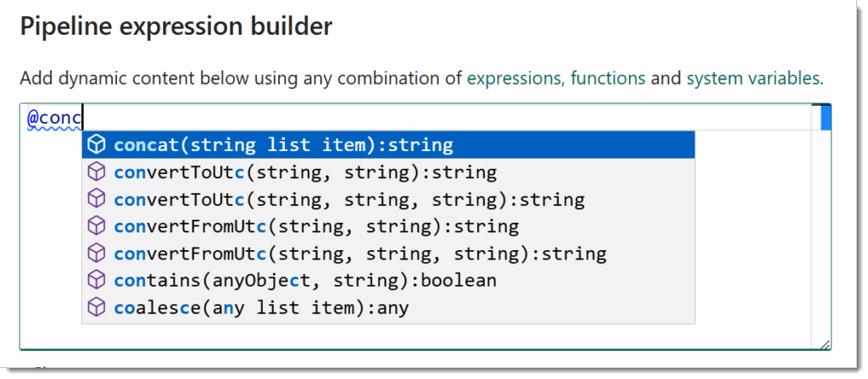Select contains(anyObject, string):boolean suggestion
The height and width of the screenshot is (379, 868).
388,281
